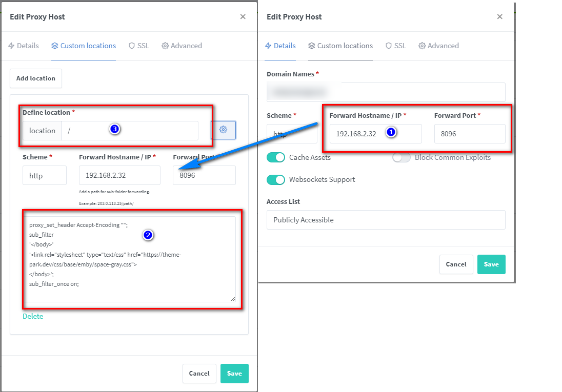This screenshot has height=392, width=562.
Task: Click Delete link under the config textarea
Action: (x=33, y=316)
